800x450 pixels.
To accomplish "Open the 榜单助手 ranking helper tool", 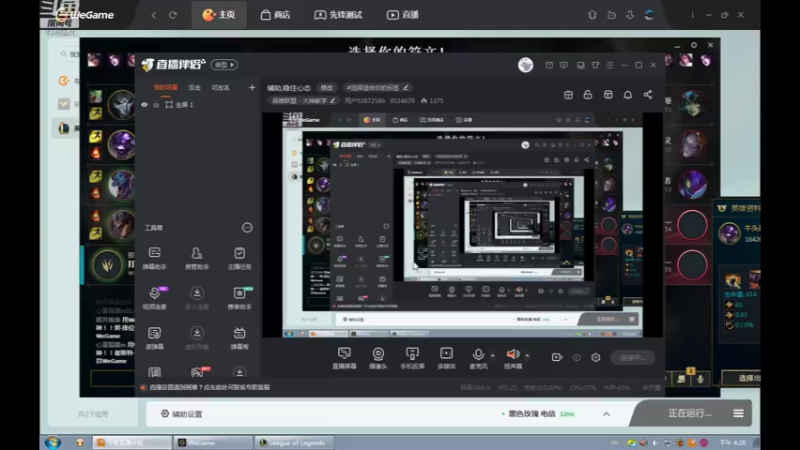I will pos(239,298).
